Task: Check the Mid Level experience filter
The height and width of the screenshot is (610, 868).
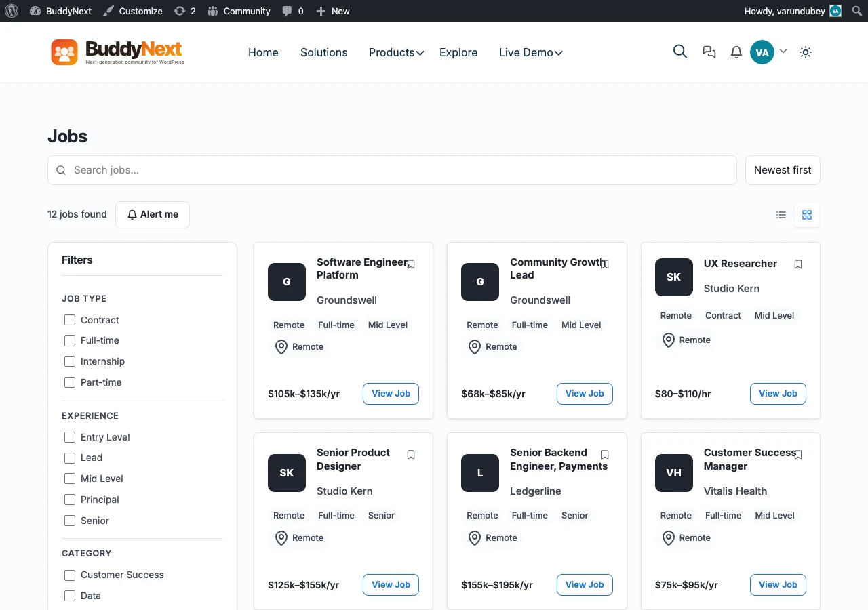Action: pyautogui.click(x=69, y=479)
